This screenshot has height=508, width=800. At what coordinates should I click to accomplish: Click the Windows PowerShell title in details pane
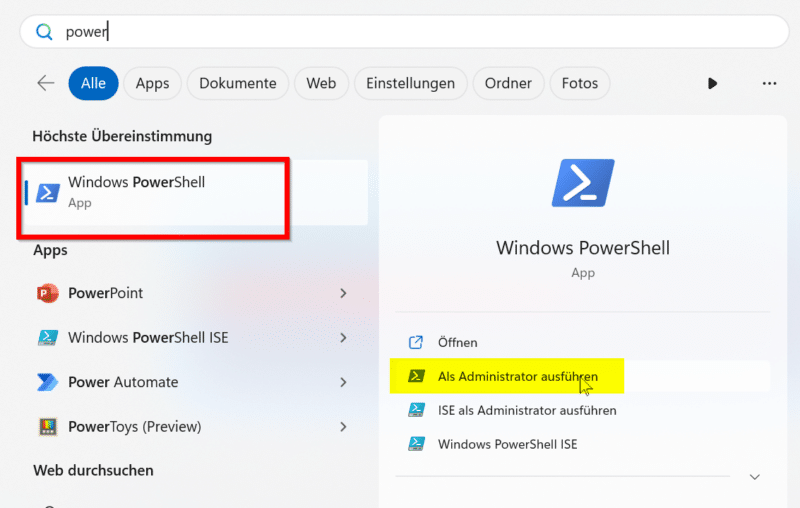(x=583, y=248)
